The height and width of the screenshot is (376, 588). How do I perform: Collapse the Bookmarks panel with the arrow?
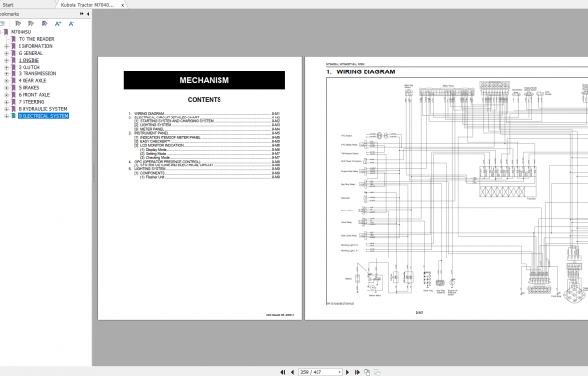pyautogui.click(x=88, y=14)
